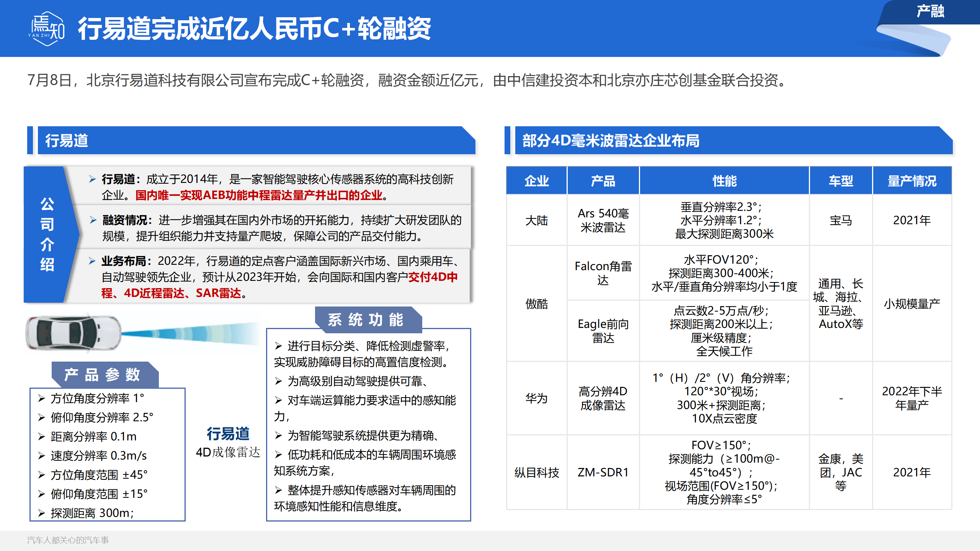Viewport: 980px width, 551px height.
Task: Click the 2022年下半年量产 cell
Action: (912, 398)
